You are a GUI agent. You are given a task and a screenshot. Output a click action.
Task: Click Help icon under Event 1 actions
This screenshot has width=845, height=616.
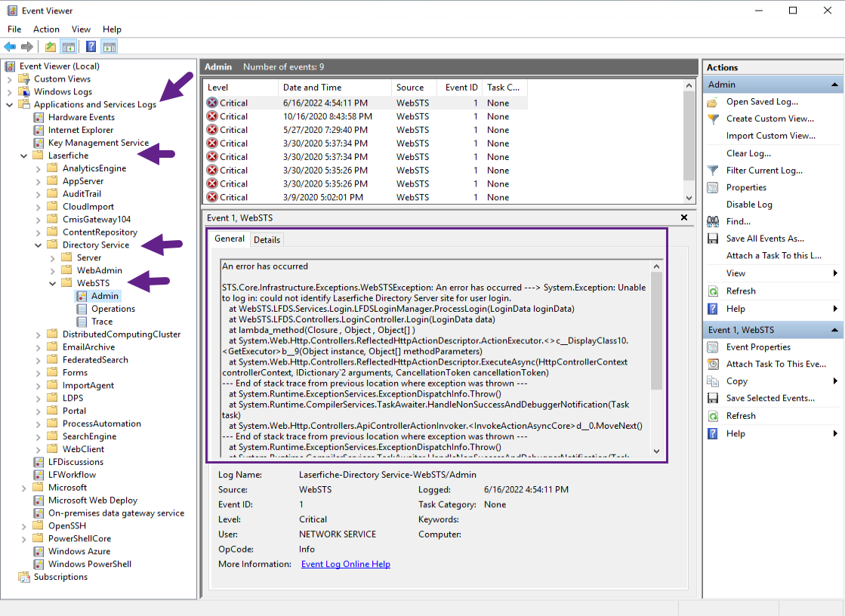pyautogui.click(x=712, y=434)
